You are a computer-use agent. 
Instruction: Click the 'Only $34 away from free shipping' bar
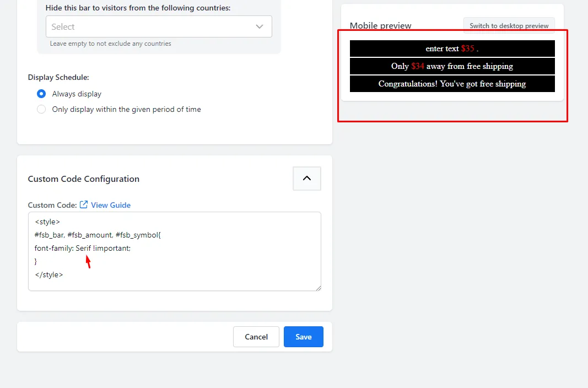click(452, 66)
